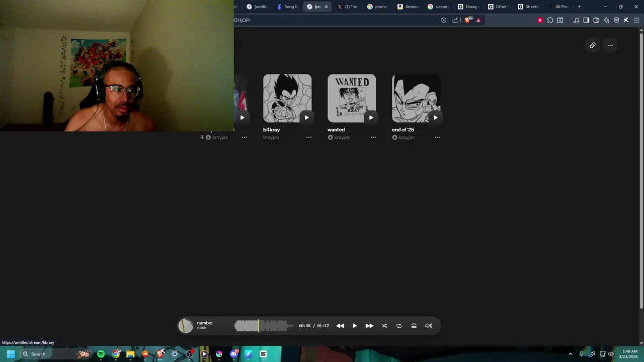
Task: Switch to the Streetwear tab
Action: pyautogui.click(x=529, y=7)
